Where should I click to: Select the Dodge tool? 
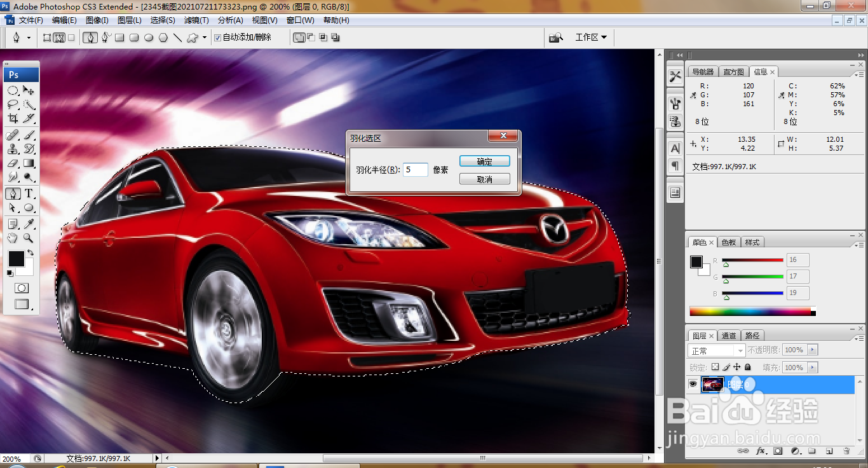[x=29, y=177]
